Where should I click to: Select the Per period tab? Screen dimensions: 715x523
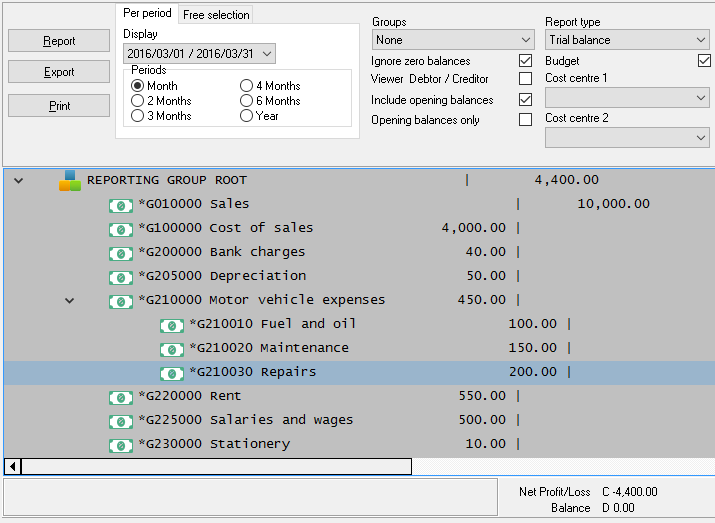coord(147,14)
